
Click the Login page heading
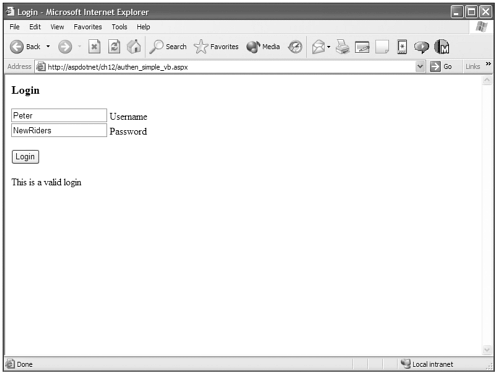(x=25, y=90)
